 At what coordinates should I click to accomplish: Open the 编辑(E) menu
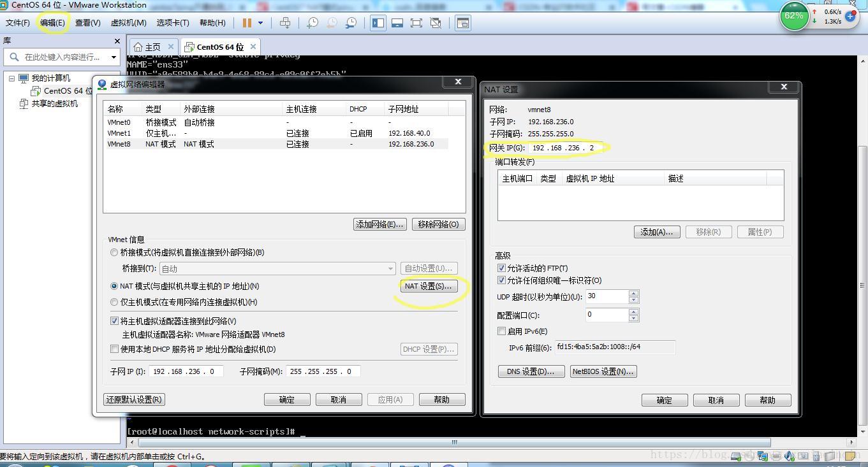click(x=52, y=23)
